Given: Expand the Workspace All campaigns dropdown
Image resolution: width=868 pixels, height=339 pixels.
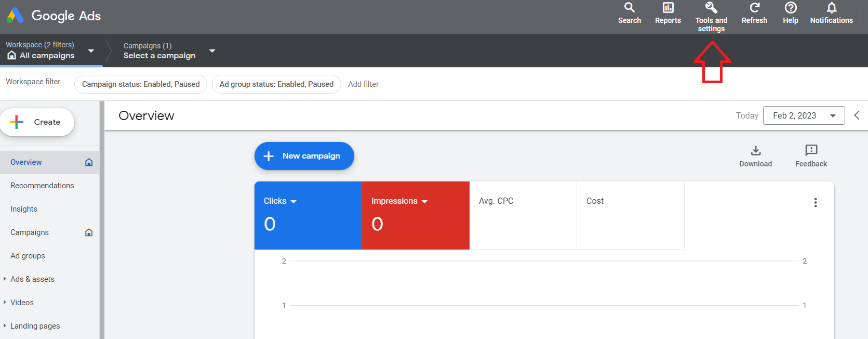Looking at the screenshot, I should coord(91,51).
